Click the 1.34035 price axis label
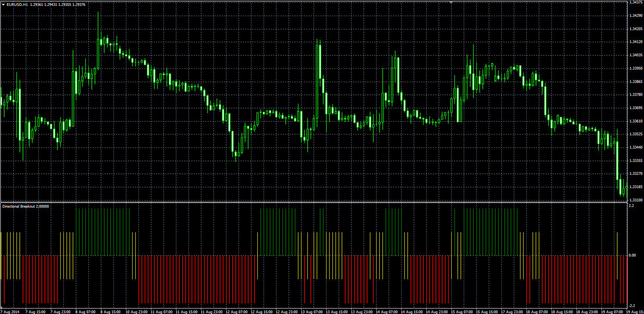Viewport: 644px width, 314px height. (x=636, y=55)
